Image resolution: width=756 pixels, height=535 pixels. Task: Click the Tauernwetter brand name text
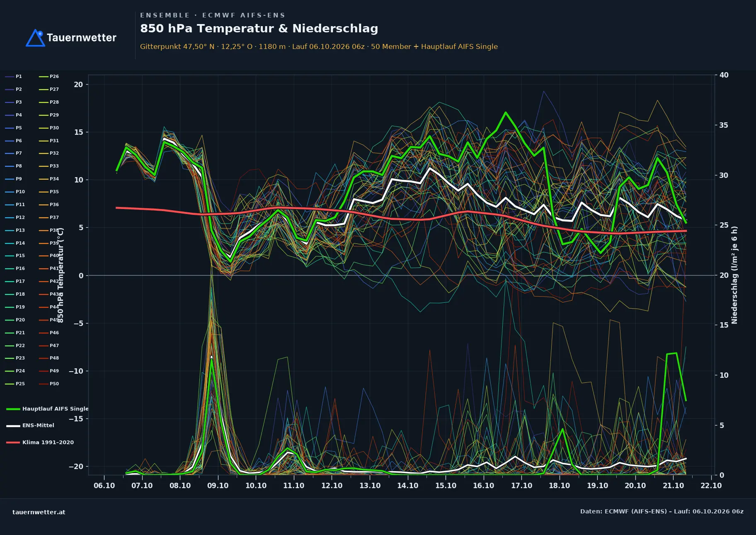tap(82, 38)
